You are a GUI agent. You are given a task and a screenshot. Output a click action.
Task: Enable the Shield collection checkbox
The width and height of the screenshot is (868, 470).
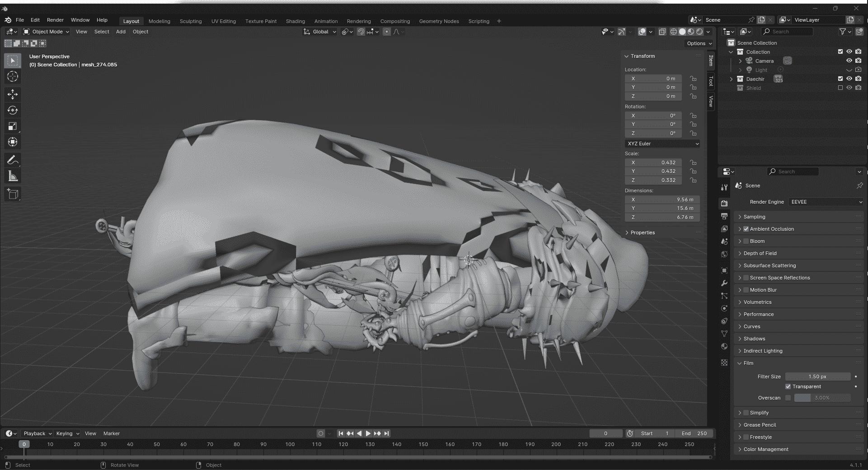840,88
